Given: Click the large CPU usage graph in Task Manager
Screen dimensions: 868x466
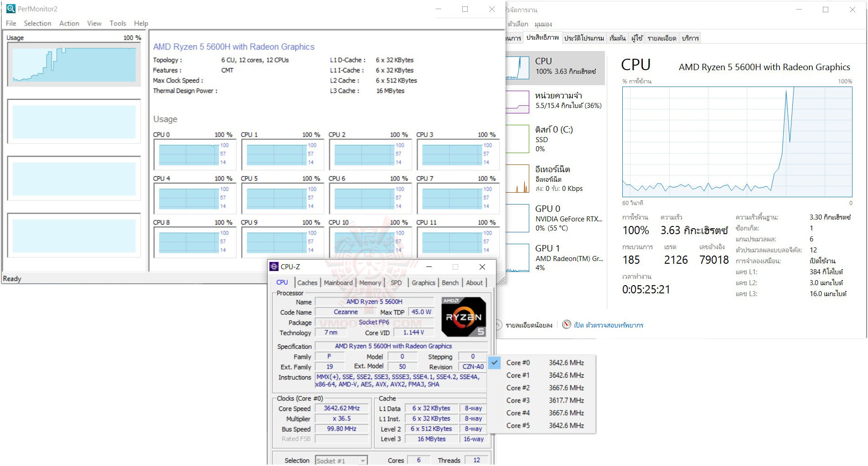Looking at the screenshot, I should (x=737, y=142).
